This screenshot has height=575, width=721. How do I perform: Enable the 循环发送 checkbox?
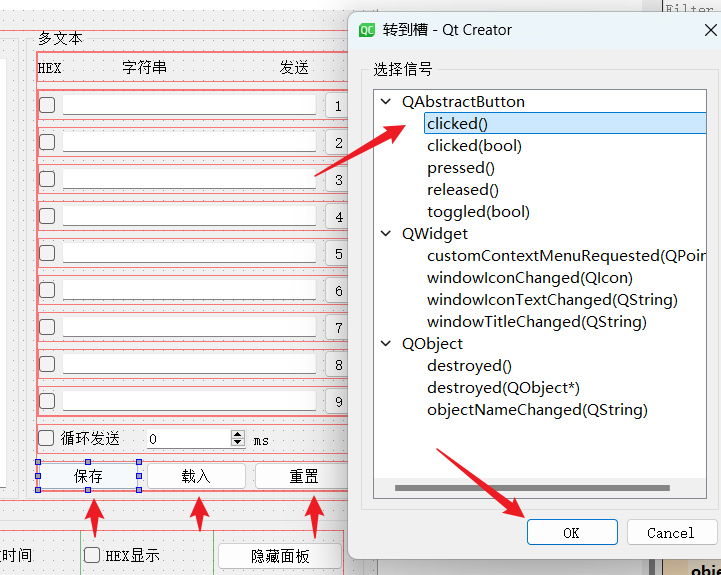point(46,437)
